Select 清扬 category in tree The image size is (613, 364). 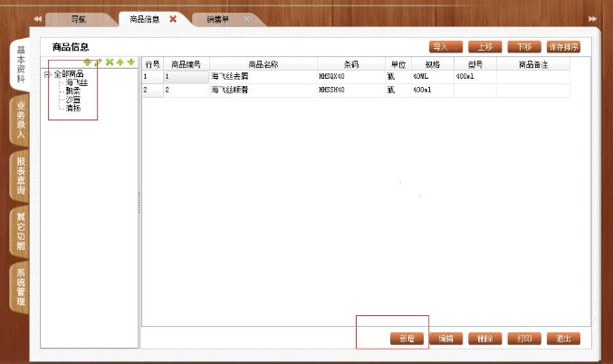74,107
